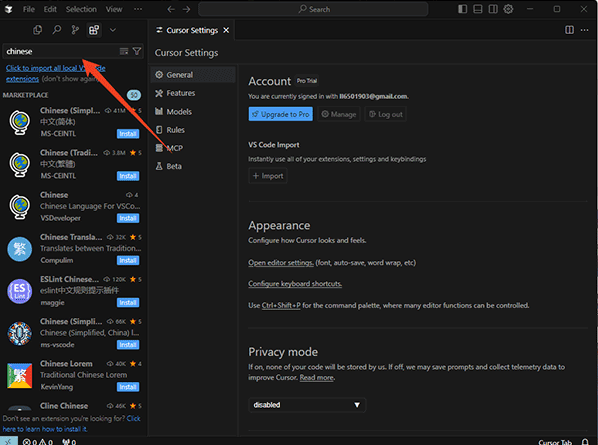Open settings gear in title bar
The height and width of the screenshot is (445, 598).
(508, 9)
